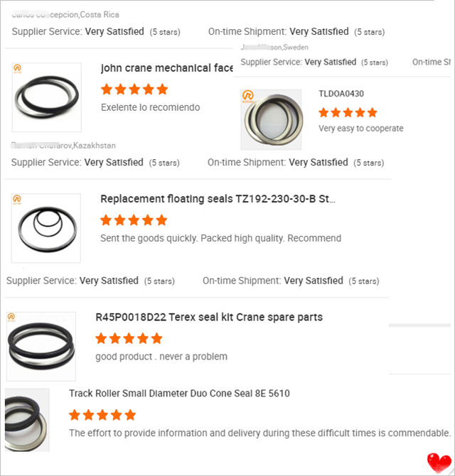Click the Costa Rica reviewer name
The height and width of the screenshot is (476, 455).
pos(65,15)
